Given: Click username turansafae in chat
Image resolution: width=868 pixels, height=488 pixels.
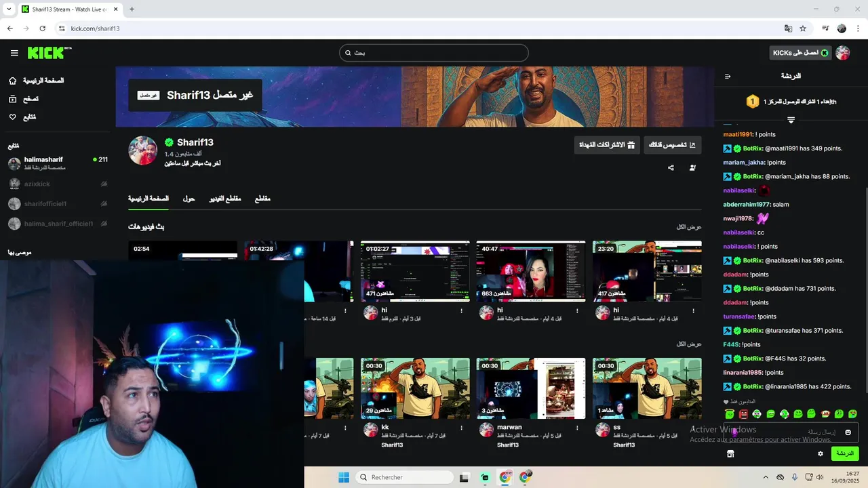Looking at the screenshot, I should (x=739, y=317).
